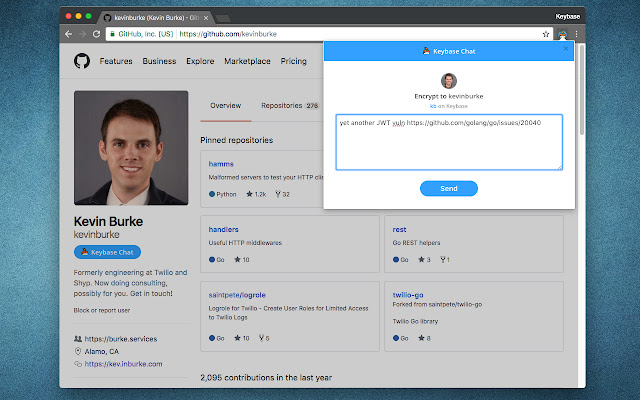This screenshot has width=640, height=400.
Task: Click the star count on twilio-go
Action: coord(424,338)
